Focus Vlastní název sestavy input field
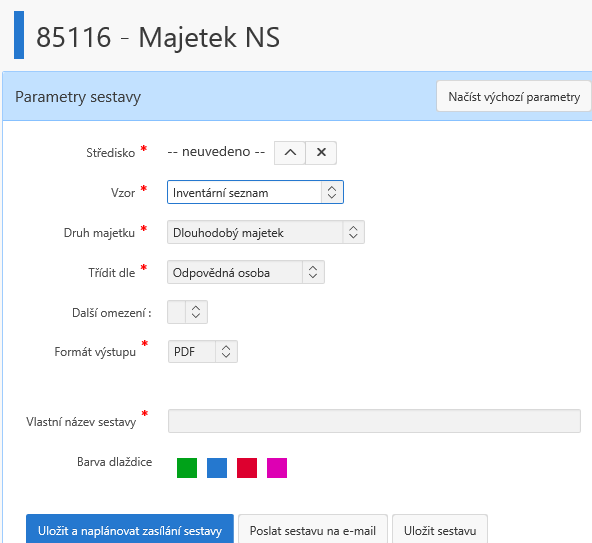The image size is (592, 543). [x=374, y=421]
